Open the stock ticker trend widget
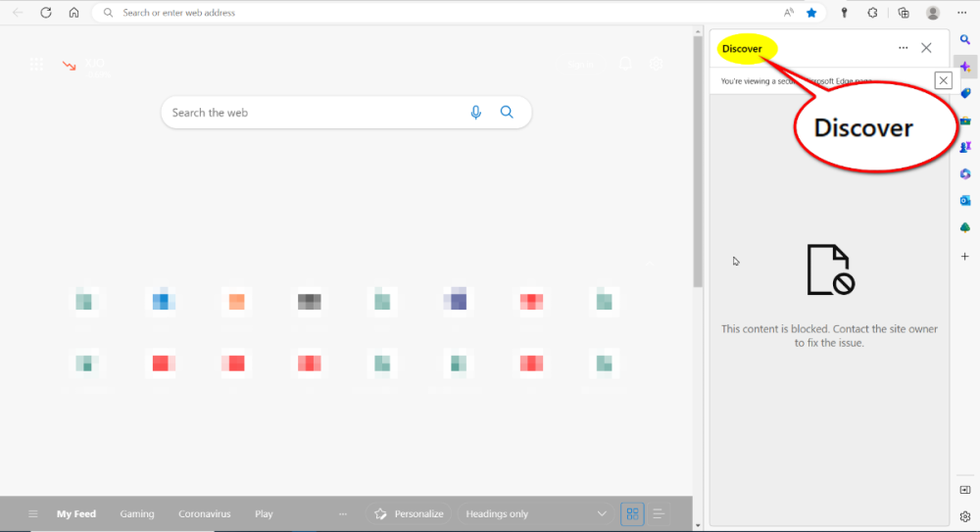This screenshot has width=980, height=532. (x=86, y=67)
